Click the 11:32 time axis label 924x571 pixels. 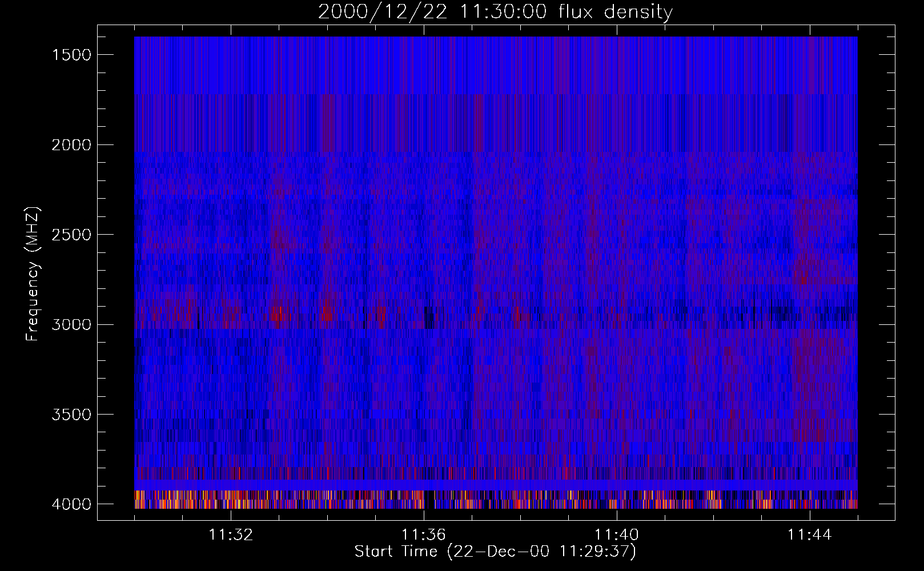(231, 535)
